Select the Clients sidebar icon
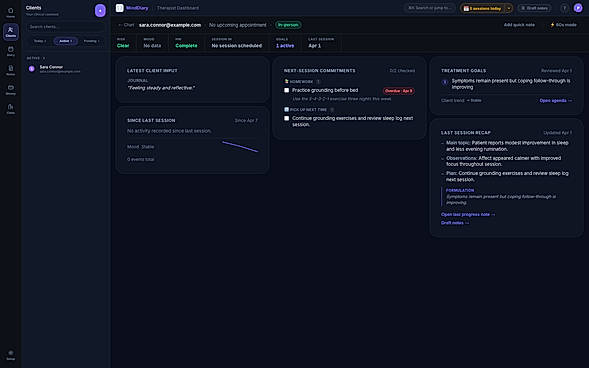The image size is (589, 368). [x=11, y=32]
